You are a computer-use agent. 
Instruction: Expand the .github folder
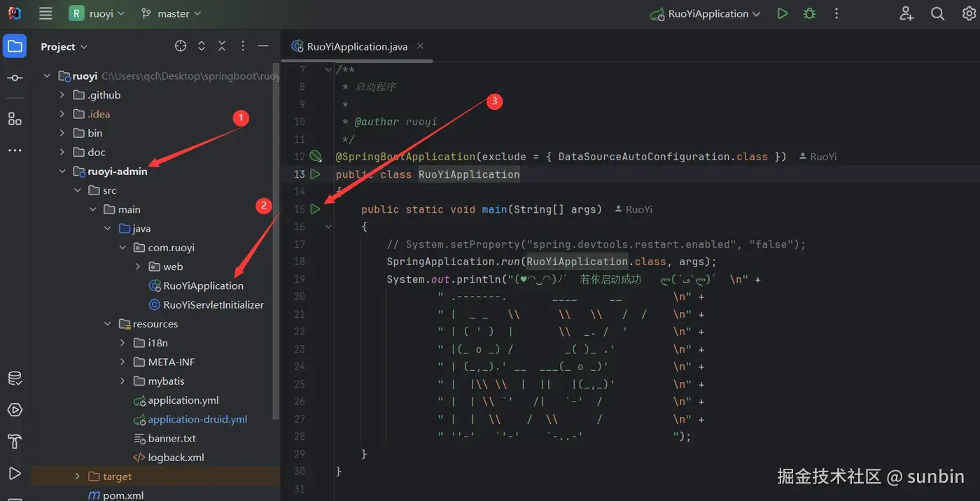[62, 95]
